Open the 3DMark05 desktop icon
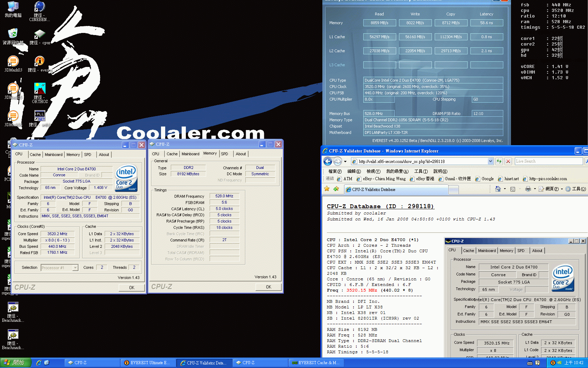The height and width of the screenshot is (368, 588). [13, 91]
